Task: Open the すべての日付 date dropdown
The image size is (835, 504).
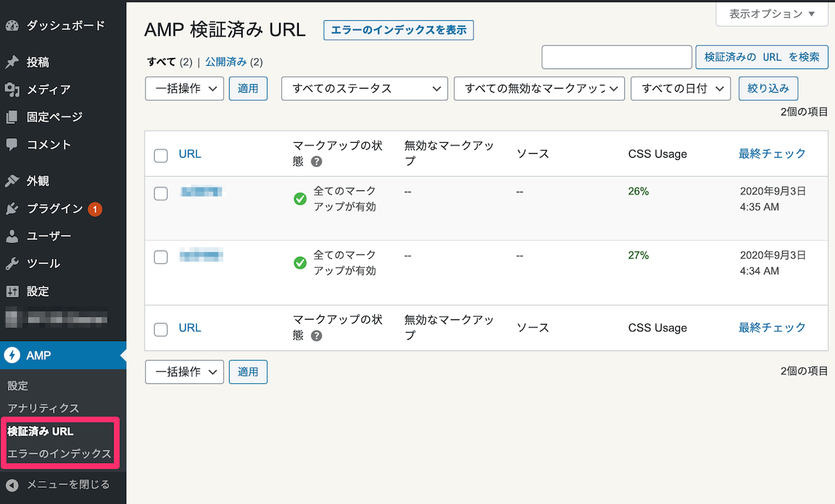Action: (680, 89)
